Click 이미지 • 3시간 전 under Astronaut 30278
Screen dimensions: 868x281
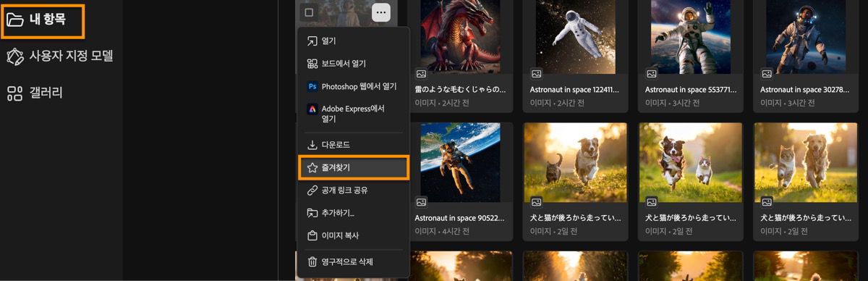tap(788, 104)
